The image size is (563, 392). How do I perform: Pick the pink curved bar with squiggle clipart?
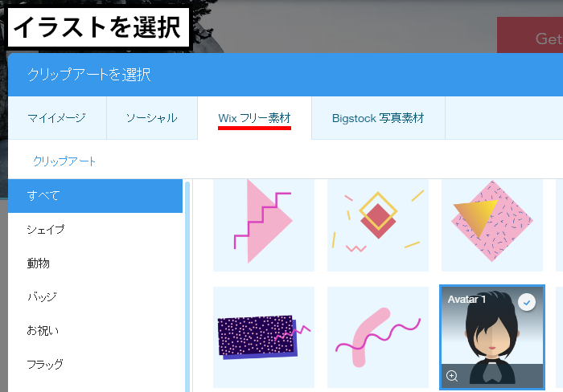coord(378,337)
